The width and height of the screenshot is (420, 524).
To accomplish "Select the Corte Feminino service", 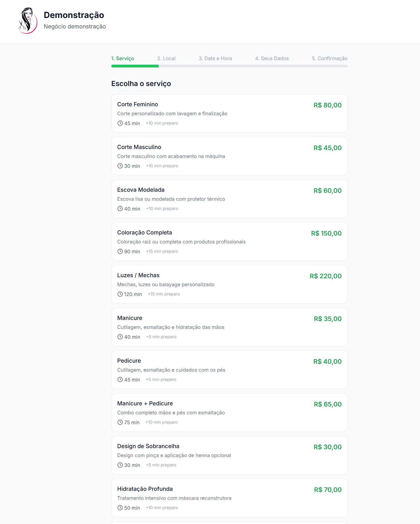I will [x=138, y=104].
